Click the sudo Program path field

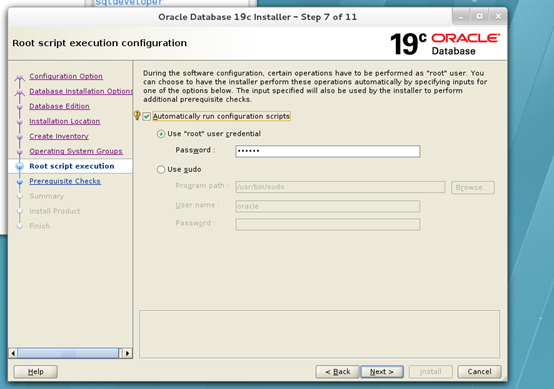coord(340,187)
